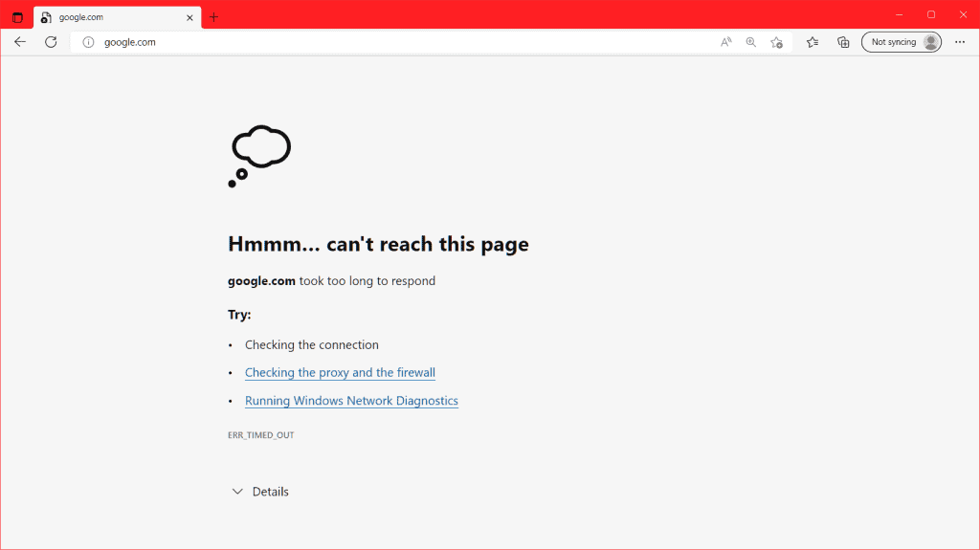Image resolution: width=980 pixels, height=550 pixels.
Task: Open the tab actions menu icon
Action: pos(17,17)
